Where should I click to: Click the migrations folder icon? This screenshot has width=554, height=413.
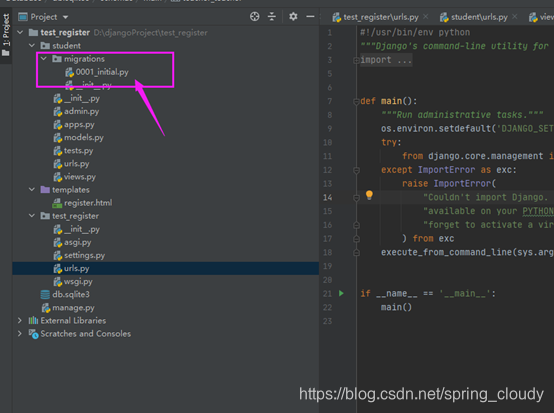point(57,59)
